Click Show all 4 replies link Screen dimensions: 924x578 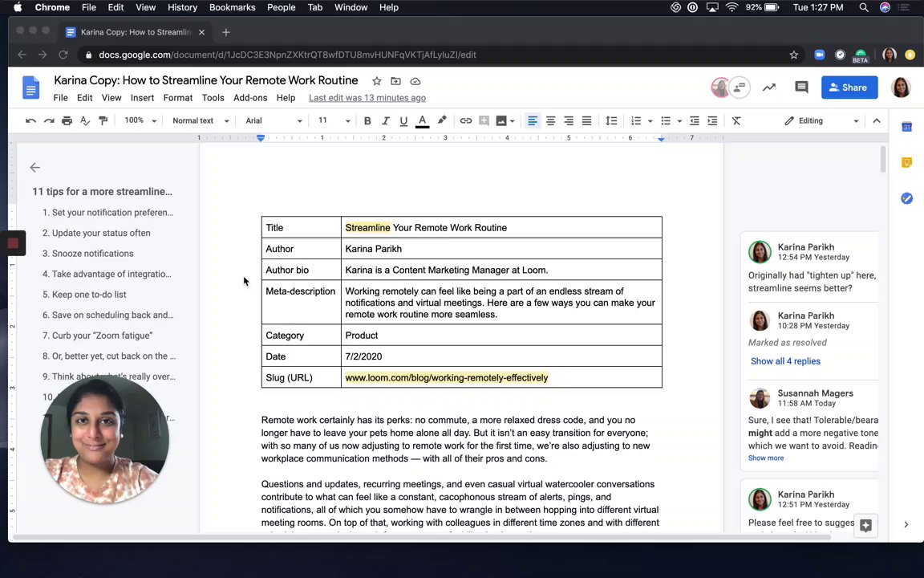click(784, 361)
